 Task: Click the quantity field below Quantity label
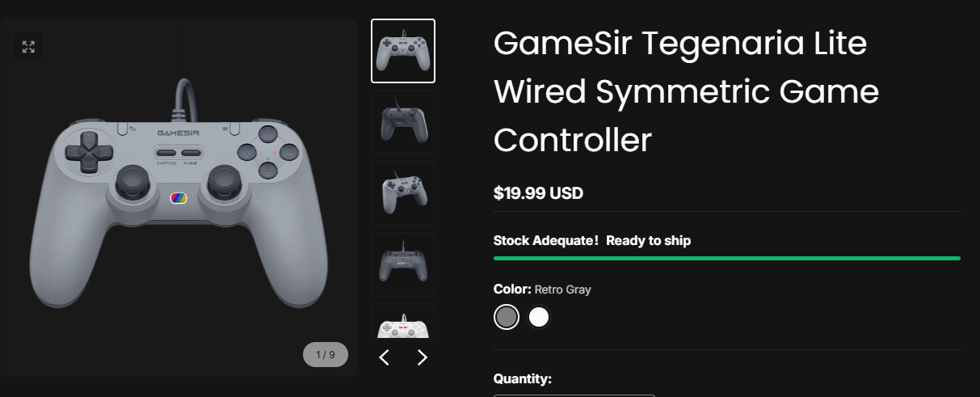[574, 395]
